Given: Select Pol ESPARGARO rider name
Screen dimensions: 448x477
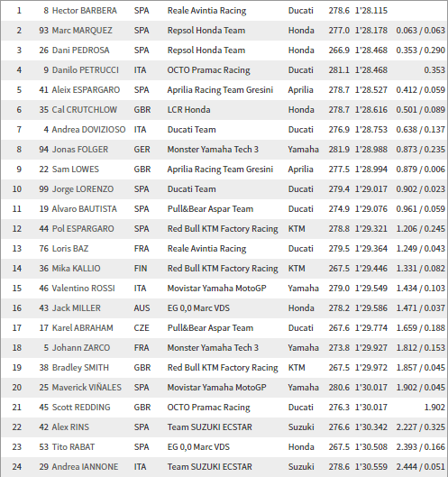Looking at the screenshot, I should [x=83, y=229].
